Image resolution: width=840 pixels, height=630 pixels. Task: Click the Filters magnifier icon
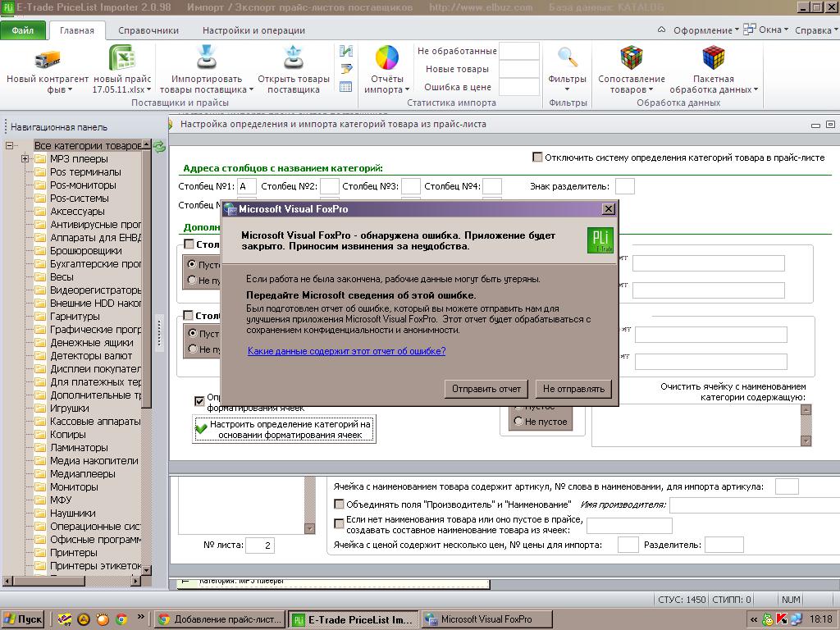(568, 57)
